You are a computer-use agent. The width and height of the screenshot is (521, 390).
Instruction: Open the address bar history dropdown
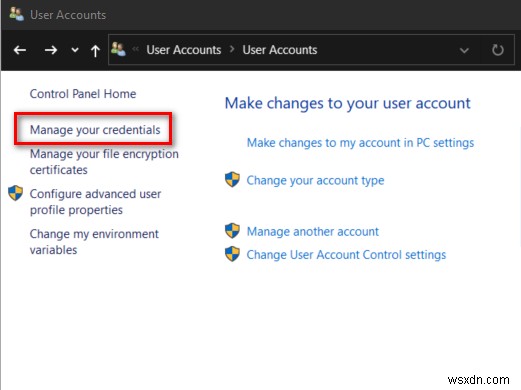464,51
